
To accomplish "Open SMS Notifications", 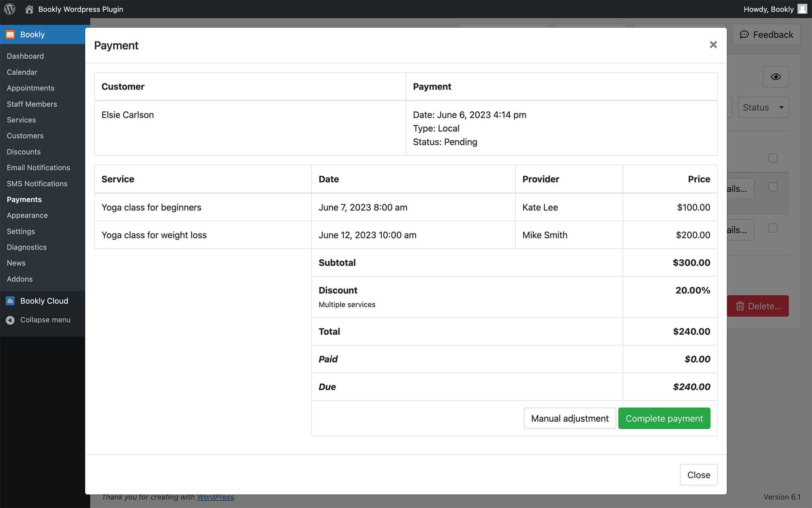I will pos(37,184).
